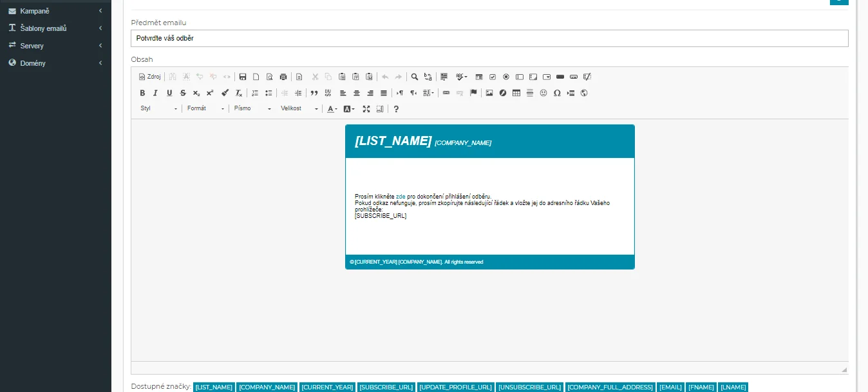Insert an image via the Image icon
Screen dimensions: 868x392
489,93
